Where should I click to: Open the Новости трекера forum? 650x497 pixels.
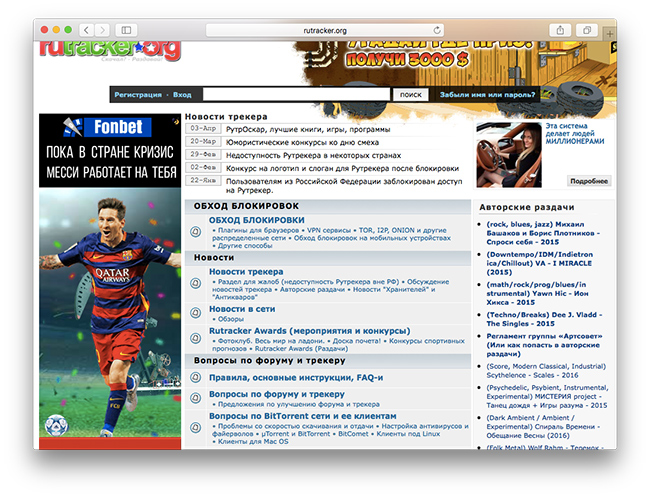tap(246, 272)
